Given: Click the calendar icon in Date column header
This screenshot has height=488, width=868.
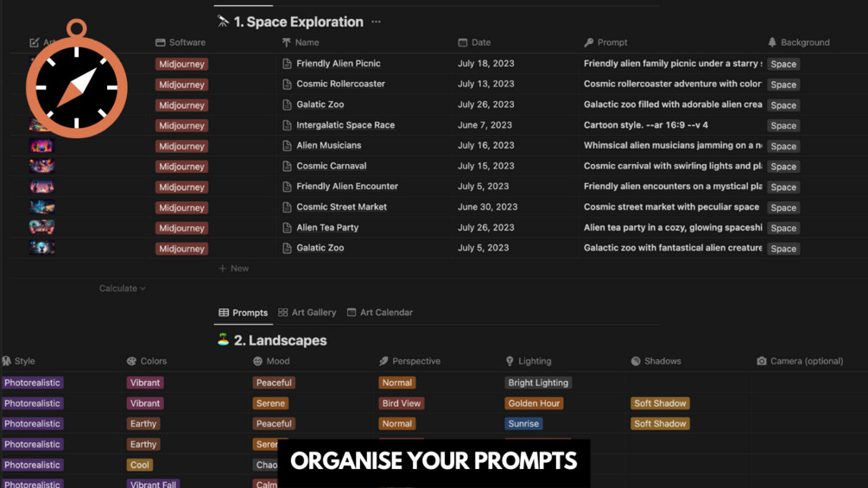Looking at the screenshot, I should coord(463,42).
